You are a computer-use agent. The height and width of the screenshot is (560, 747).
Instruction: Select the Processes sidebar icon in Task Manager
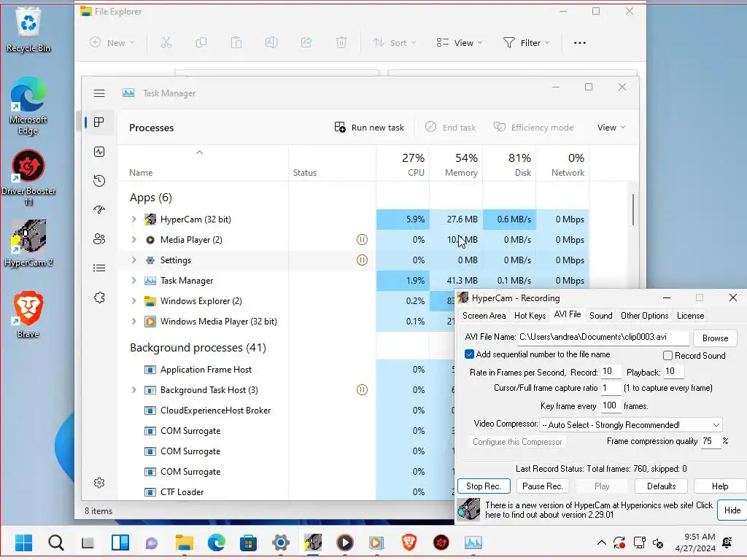99,122
